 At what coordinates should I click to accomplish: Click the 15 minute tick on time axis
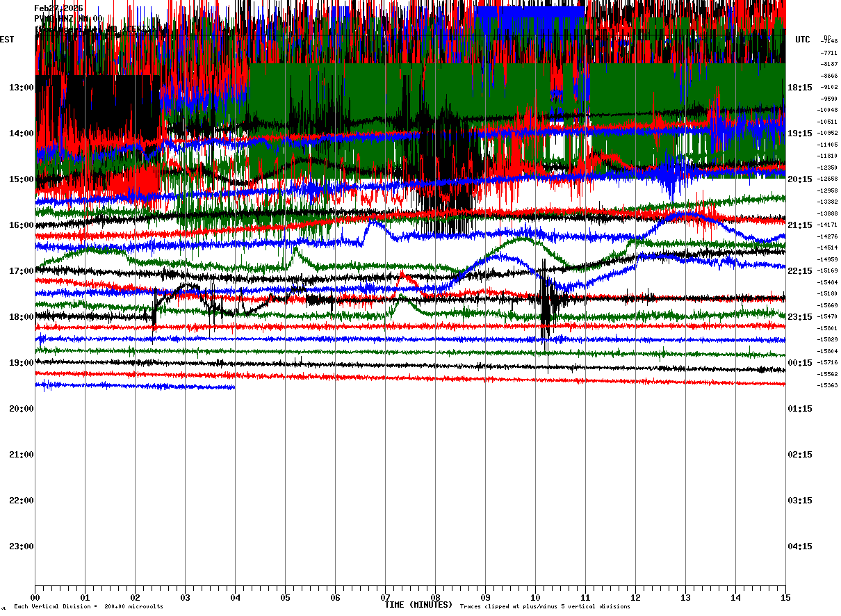(785, 598)
